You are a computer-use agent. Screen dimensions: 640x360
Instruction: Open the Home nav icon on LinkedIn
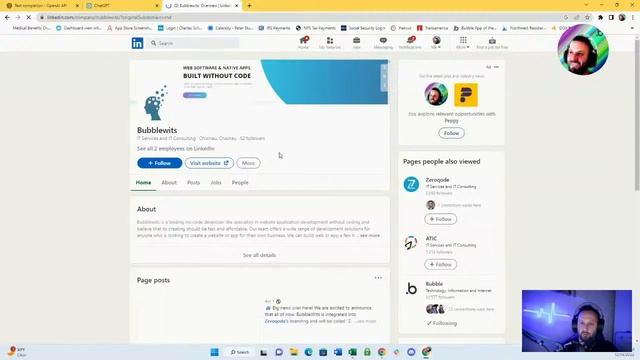tap(303, 42)
